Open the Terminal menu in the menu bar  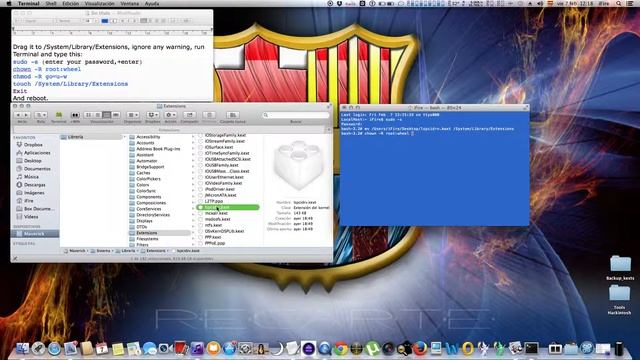pos(29,3)
